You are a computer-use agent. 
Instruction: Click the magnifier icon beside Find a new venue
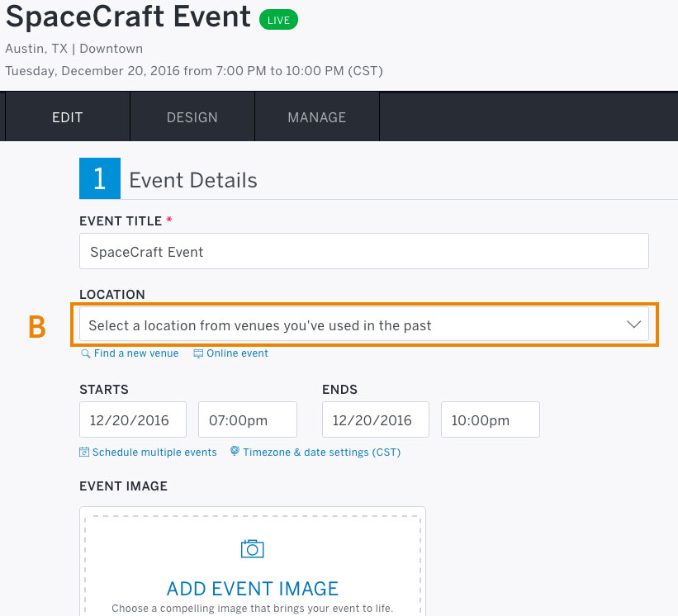tap(86, 353)
